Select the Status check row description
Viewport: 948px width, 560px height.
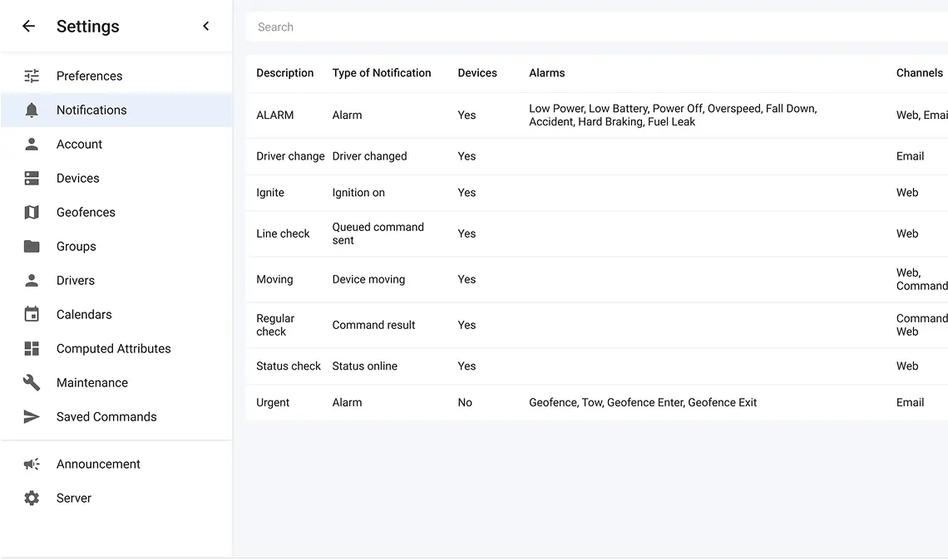pyautogui.click(x=289, y=366)
